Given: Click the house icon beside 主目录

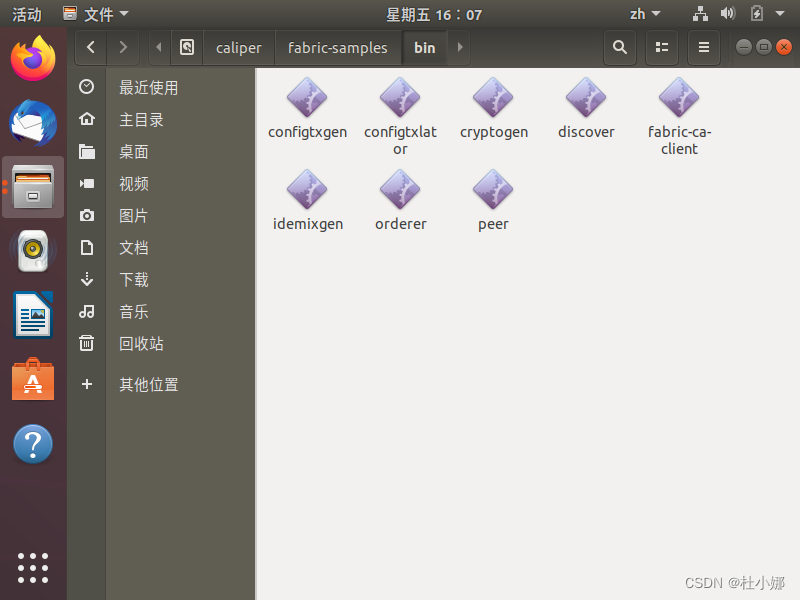Looking at the screenshot, I should (87, 119).
